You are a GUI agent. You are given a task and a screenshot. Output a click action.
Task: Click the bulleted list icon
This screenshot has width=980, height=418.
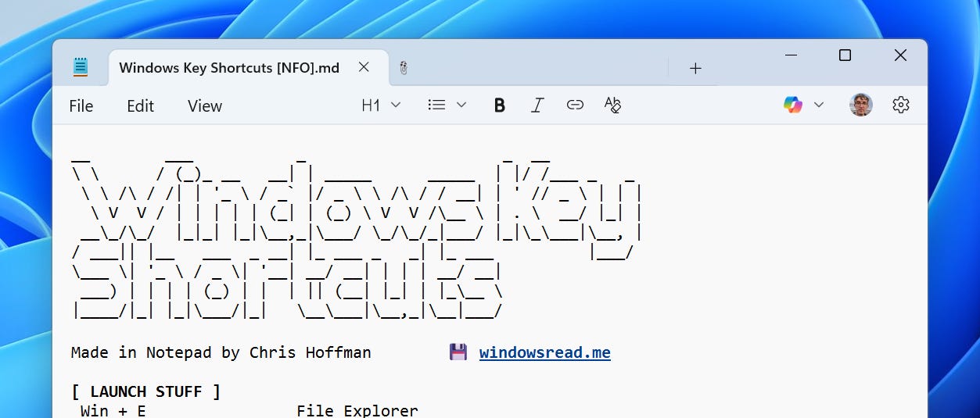point(436,105)
